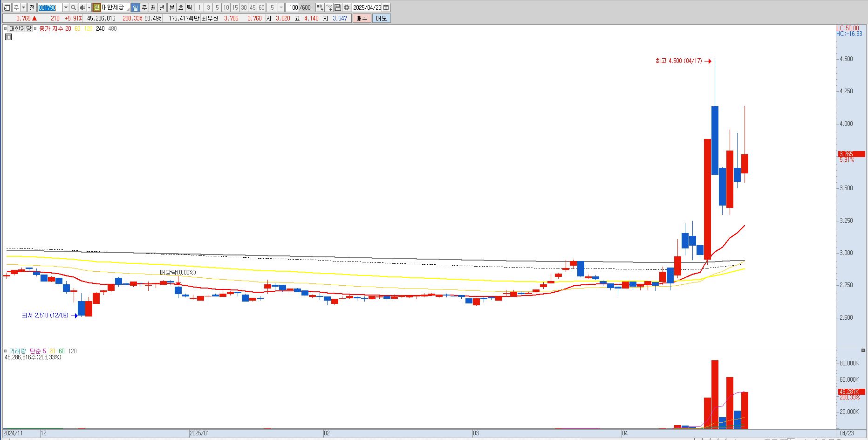Click the stock search magnifier icon
The height and width of the screenshot is (440, 868).
pyautogui.click(x=74, y=7)
